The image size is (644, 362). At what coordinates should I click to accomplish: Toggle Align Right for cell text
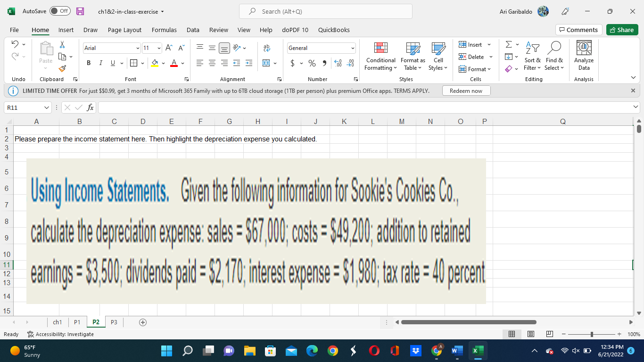coord(223,63)
